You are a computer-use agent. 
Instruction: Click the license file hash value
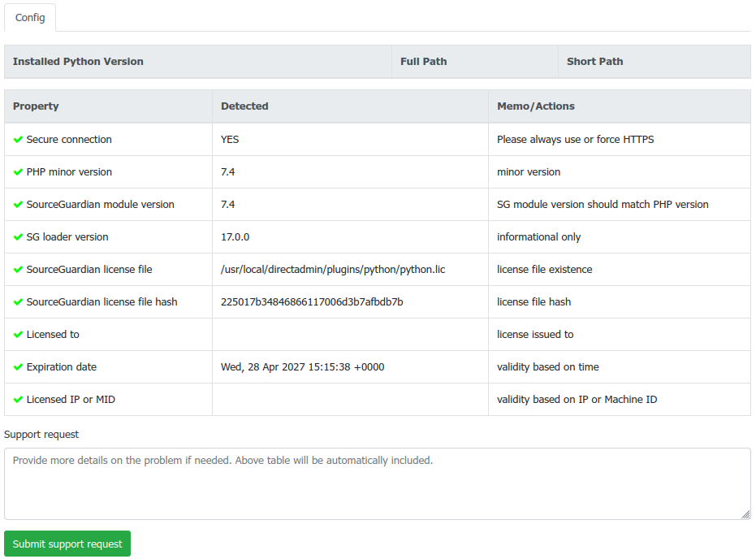[312, 302]
